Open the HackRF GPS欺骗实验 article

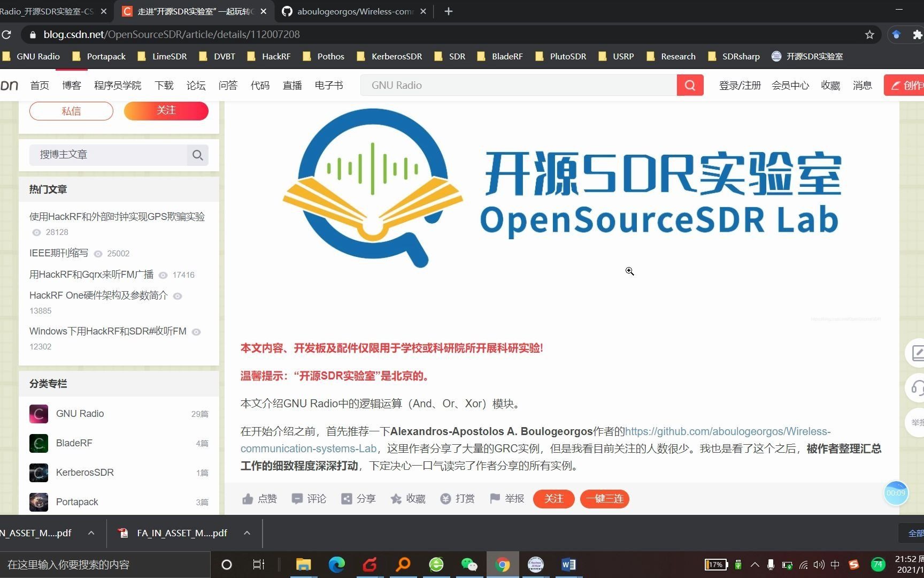pyautogui.click(x=117, y=217)
